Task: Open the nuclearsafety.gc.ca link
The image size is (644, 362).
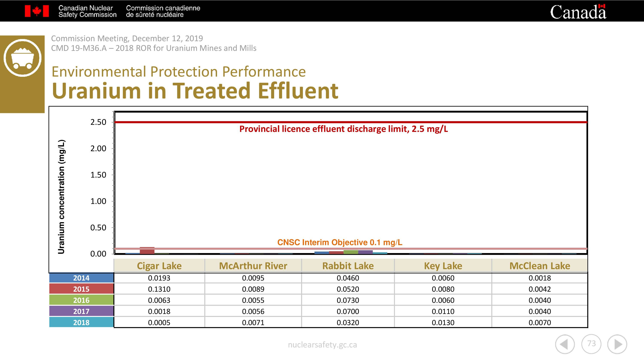Action: click(322, 345)
